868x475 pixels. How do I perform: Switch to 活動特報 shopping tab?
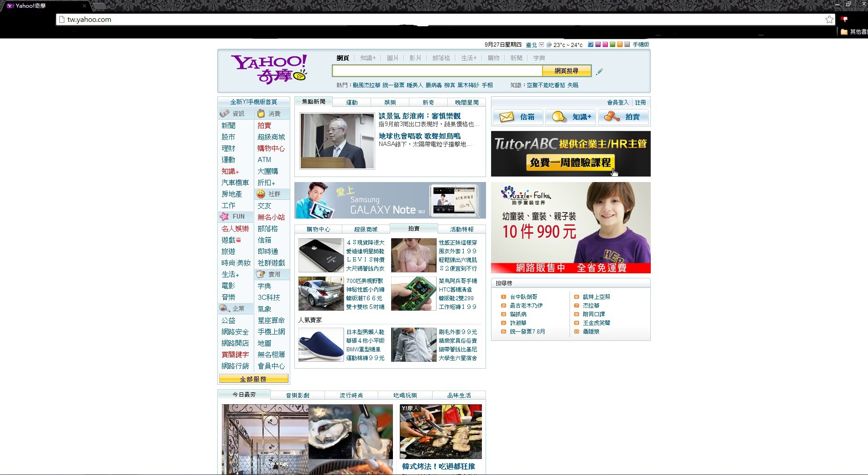(x=462, y=229)
